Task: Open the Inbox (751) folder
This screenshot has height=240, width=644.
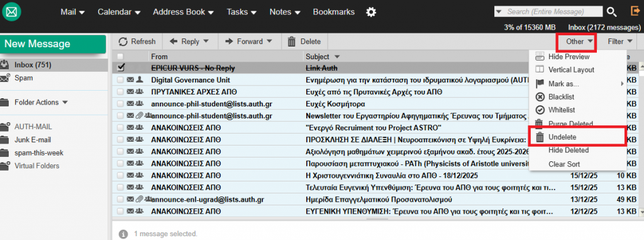Action: coord(33,65)
